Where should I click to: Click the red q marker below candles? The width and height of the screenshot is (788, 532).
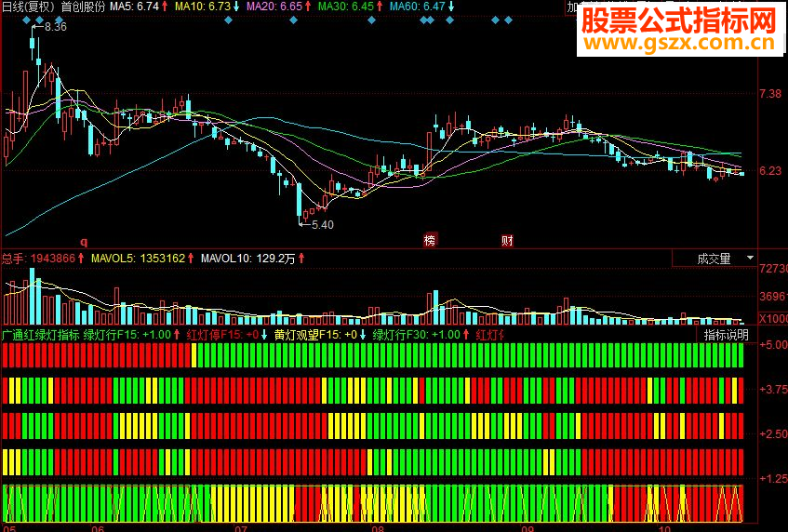point(84,242)
